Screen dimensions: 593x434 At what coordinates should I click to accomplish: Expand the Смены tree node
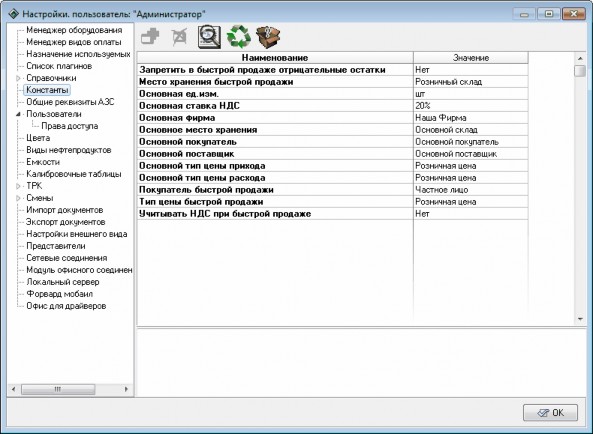(19, 198)
